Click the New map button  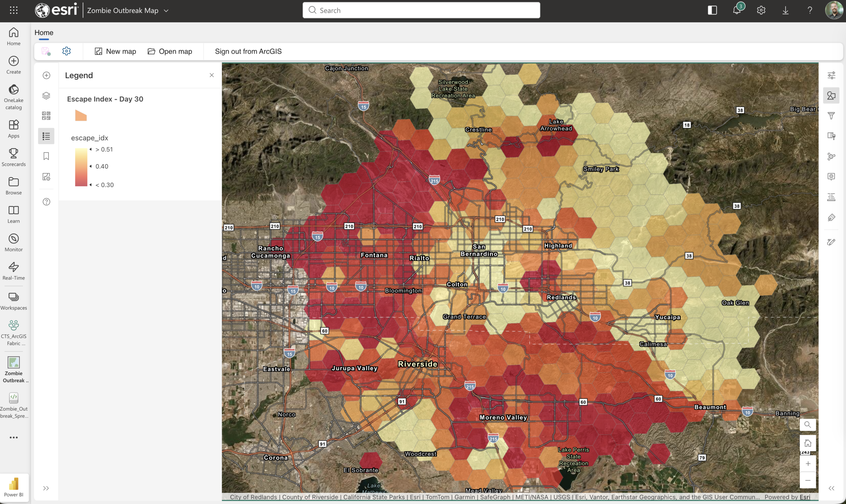[115, 51]
